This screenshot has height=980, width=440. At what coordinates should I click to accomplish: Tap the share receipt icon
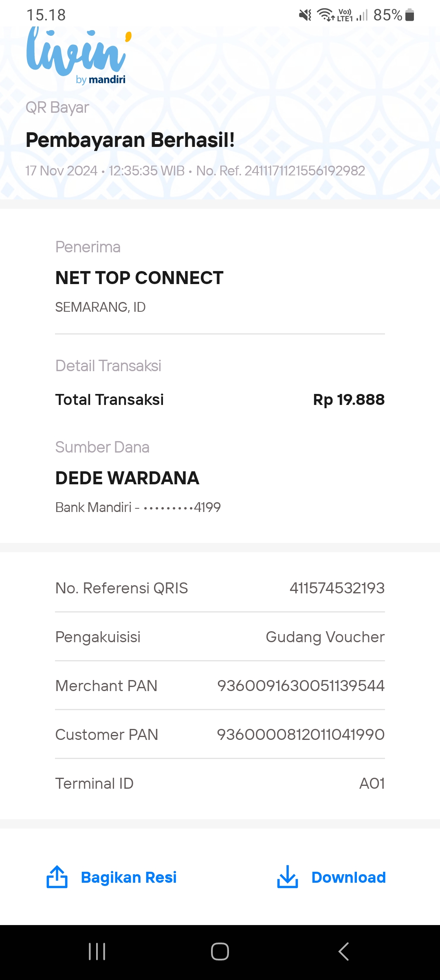coord(57,877)
